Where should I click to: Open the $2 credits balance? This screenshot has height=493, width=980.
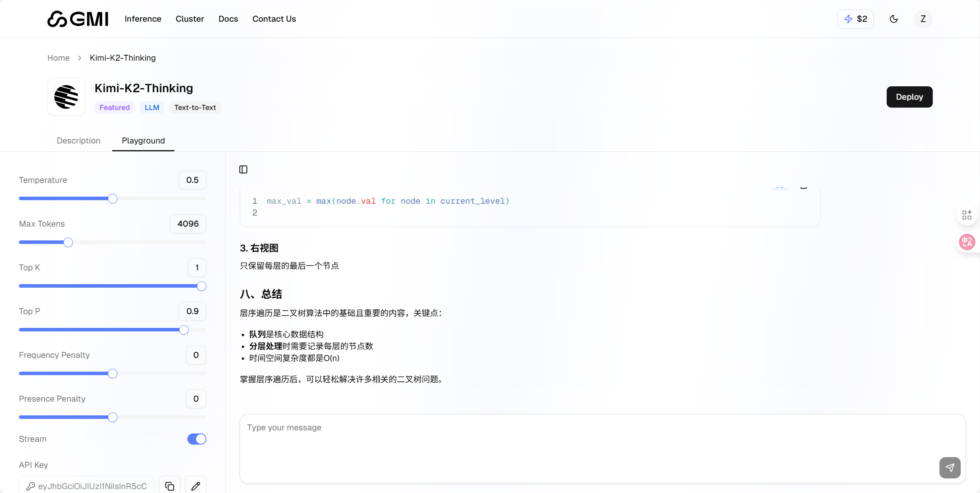coord(856,19)
